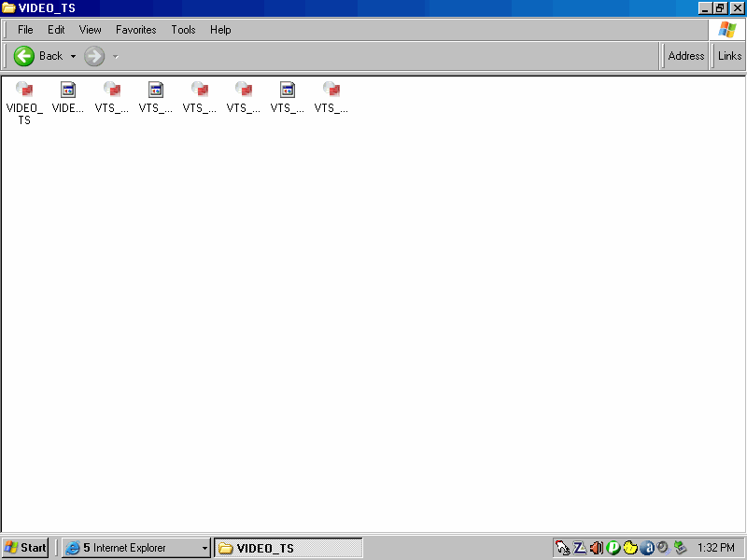
Task: Click the Start button
Action: click(x=25, y=548)
